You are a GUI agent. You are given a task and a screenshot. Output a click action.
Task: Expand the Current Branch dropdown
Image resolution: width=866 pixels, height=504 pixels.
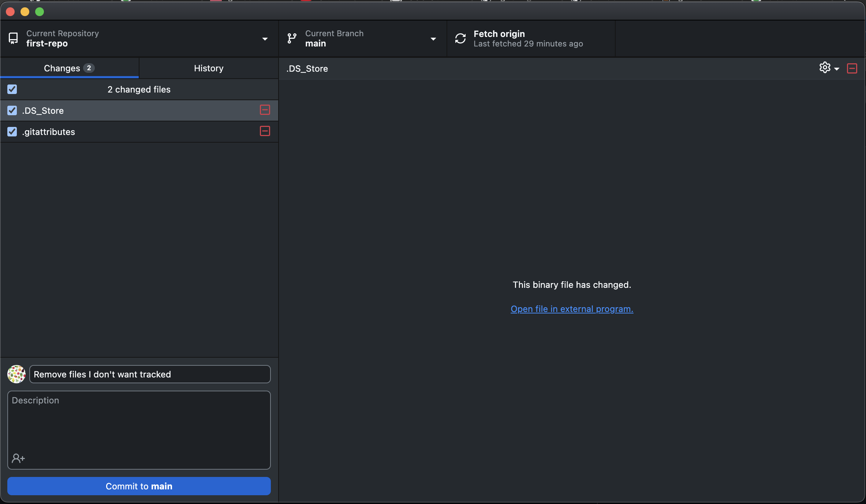pyautogui.click(x=433, y=39)
